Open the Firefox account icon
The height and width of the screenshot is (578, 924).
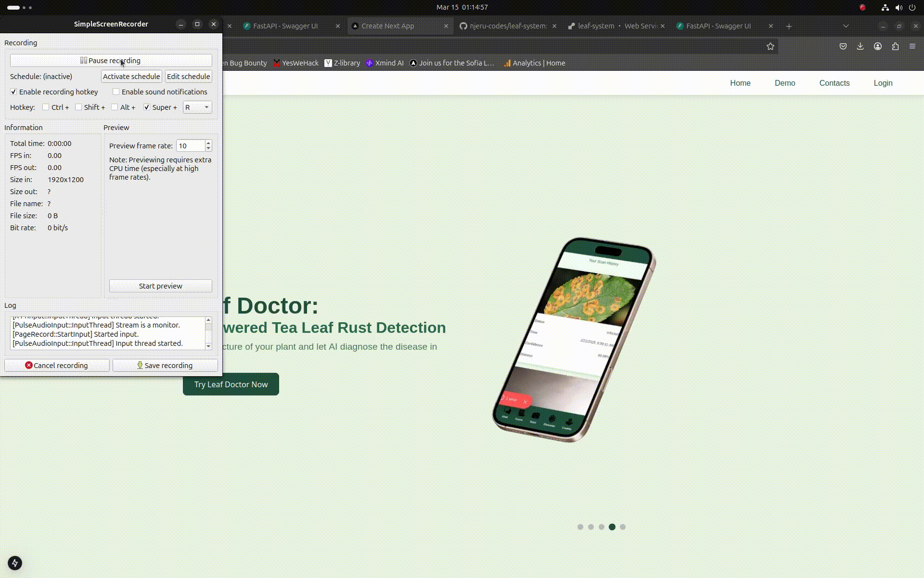878,46
